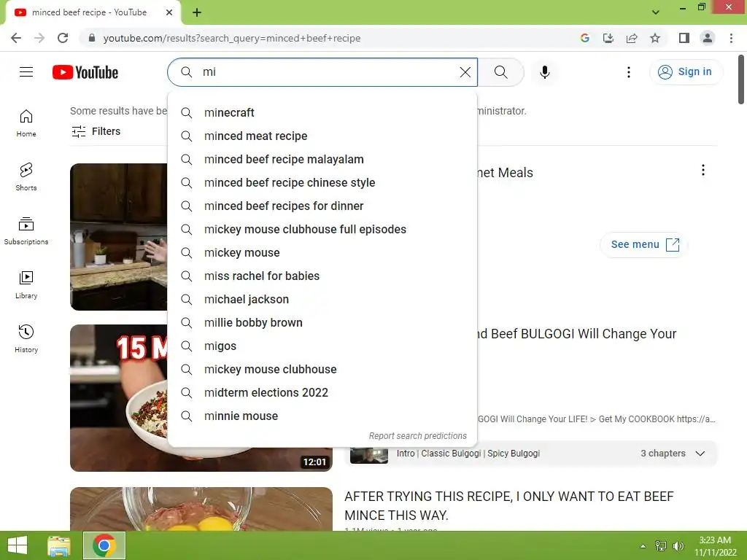Open the beef mince recipe title

tap(508, 506)
